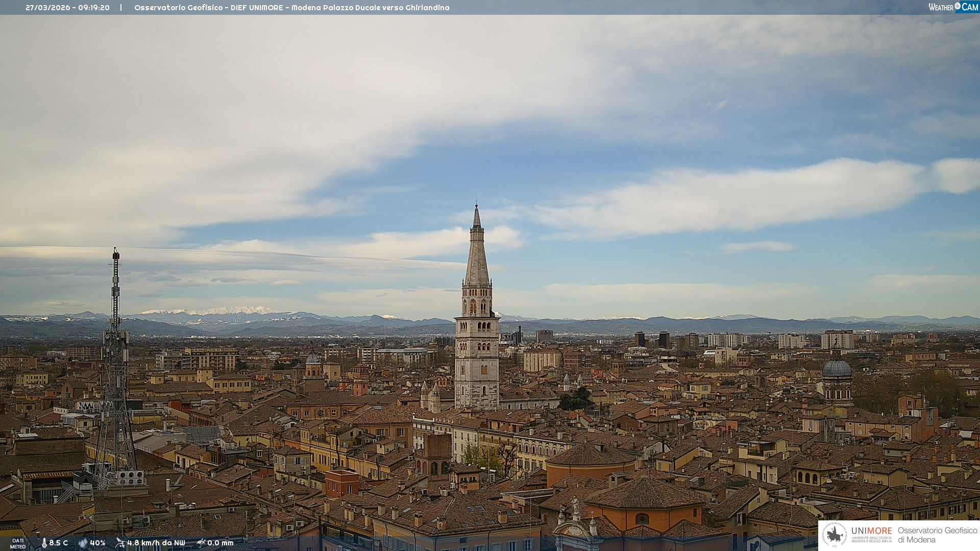
Task: Click the 4.8 km/h da NW wind reading
Action: click(156, 543)
